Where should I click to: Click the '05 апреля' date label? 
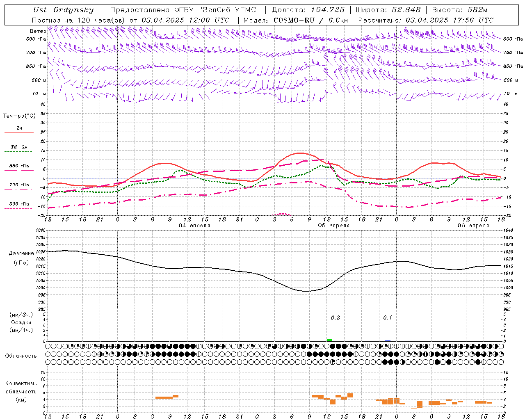pyautogui.click(x=334, y=226)
